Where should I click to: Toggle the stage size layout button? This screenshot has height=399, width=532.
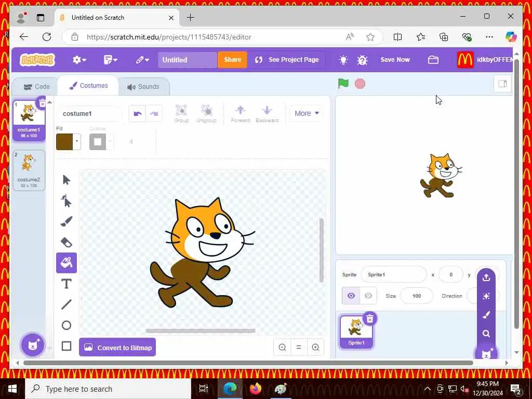coord(502,84)
